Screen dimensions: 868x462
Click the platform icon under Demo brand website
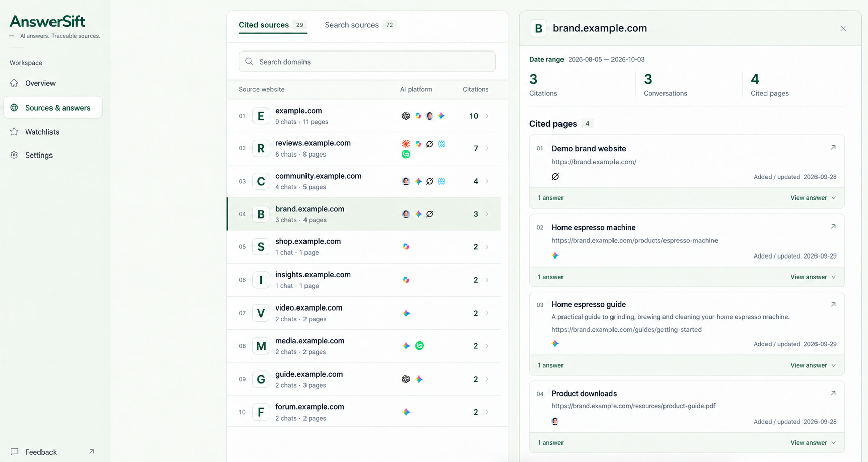click(x=555, y=176)
